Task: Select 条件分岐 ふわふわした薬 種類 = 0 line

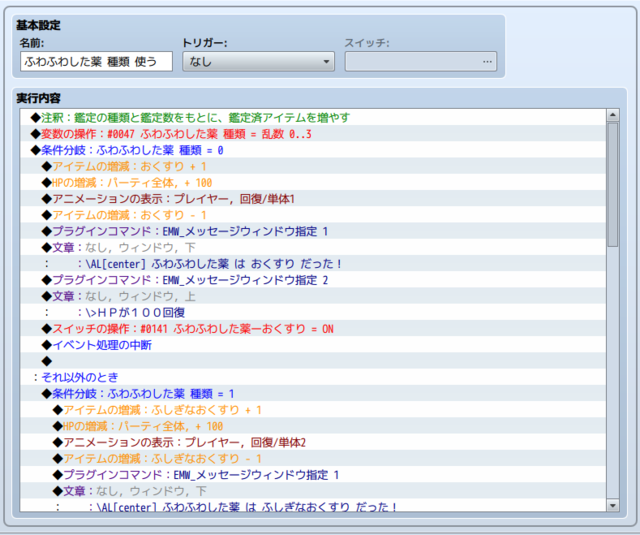Action: tap(313, 150)
